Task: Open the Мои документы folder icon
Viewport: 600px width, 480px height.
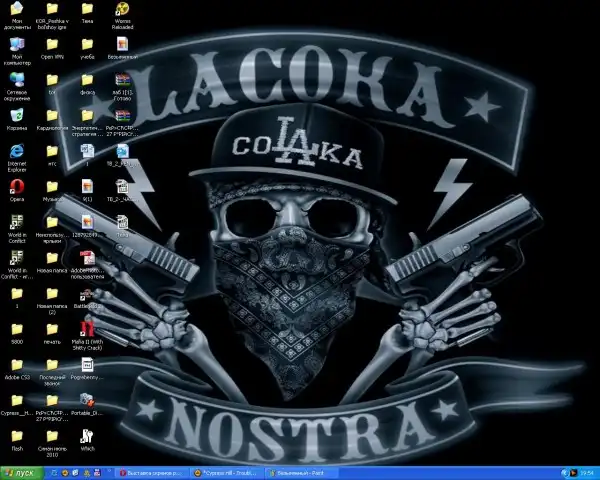Action: pyautogui.click(x=17, y=10)
